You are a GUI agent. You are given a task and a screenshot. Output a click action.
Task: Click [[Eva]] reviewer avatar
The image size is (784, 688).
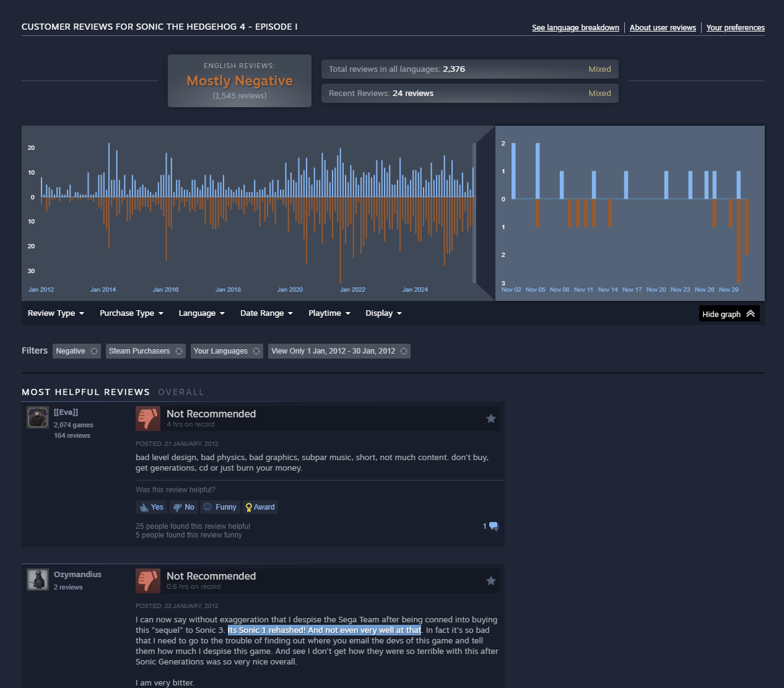tap(38, 417)
